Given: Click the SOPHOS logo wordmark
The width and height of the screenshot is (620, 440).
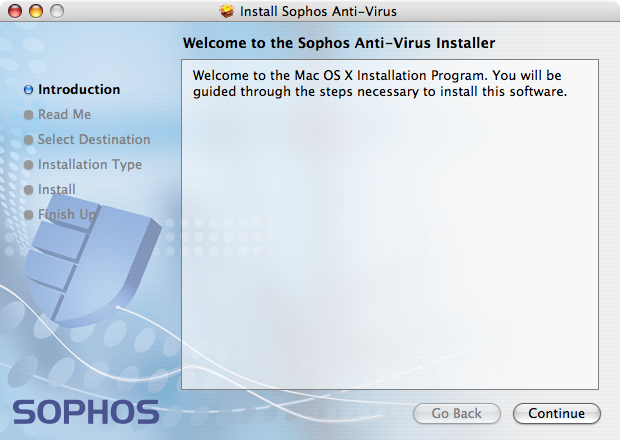Looking at the screenshot, I should 86,412.
